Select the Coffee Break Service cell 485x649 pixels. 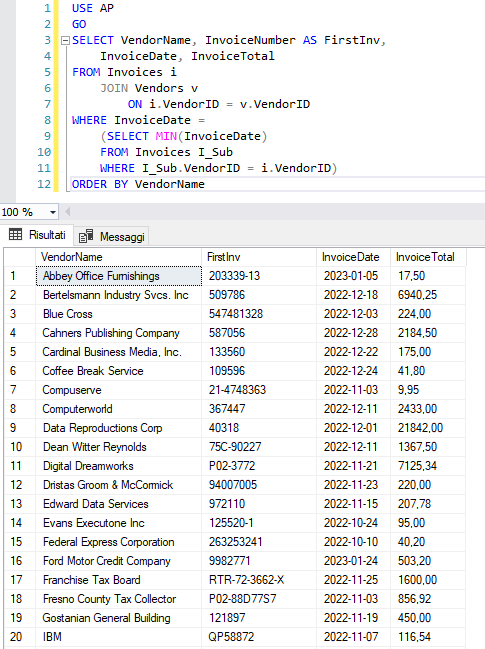119,371
